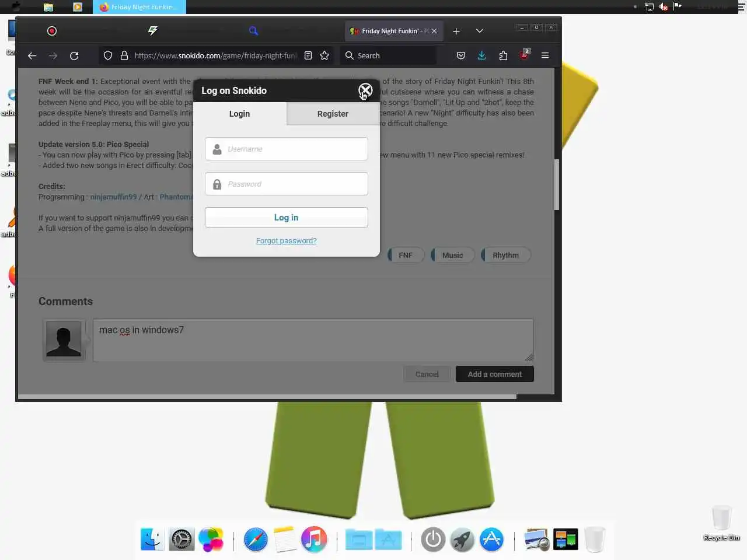Close the Log on Snokido dialog
747x560 pixels.
coord(365,90)
